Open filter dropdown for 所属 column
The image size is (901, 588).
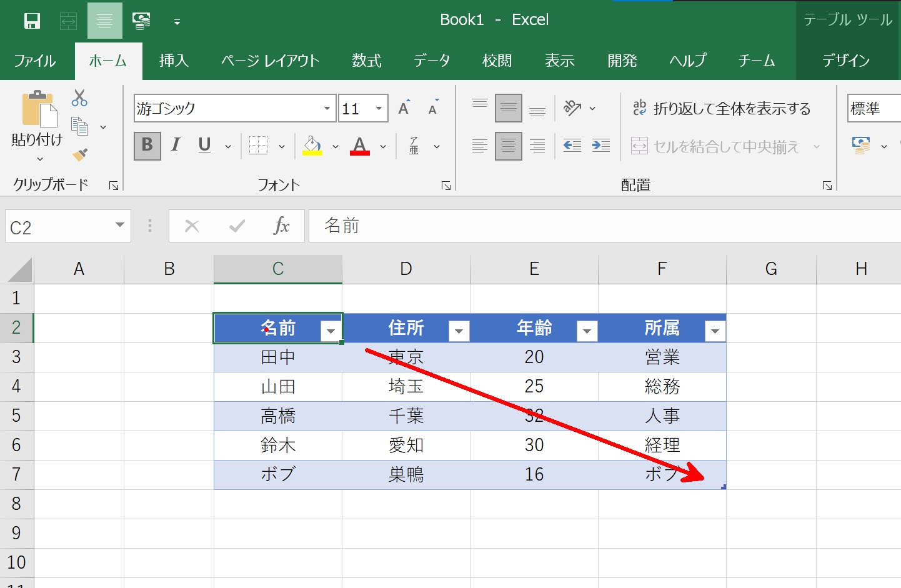pyautogui.click(x=715, y=331)
